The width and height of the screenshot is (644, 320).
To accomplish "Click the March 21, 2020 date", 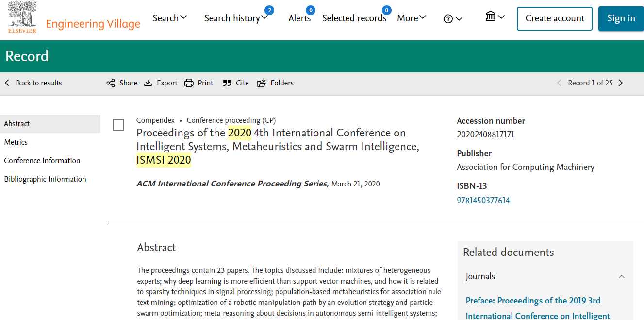I will pyautogui.click(x=356, y=184).
